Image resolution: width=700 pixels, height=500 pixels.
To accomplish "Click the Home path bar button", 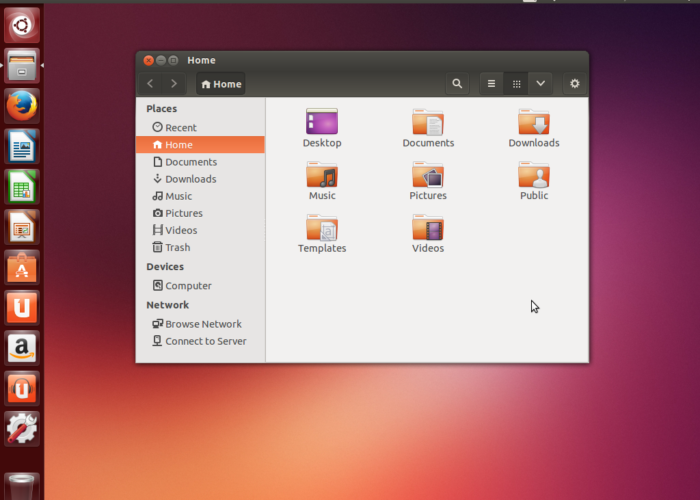I will 221,84.
